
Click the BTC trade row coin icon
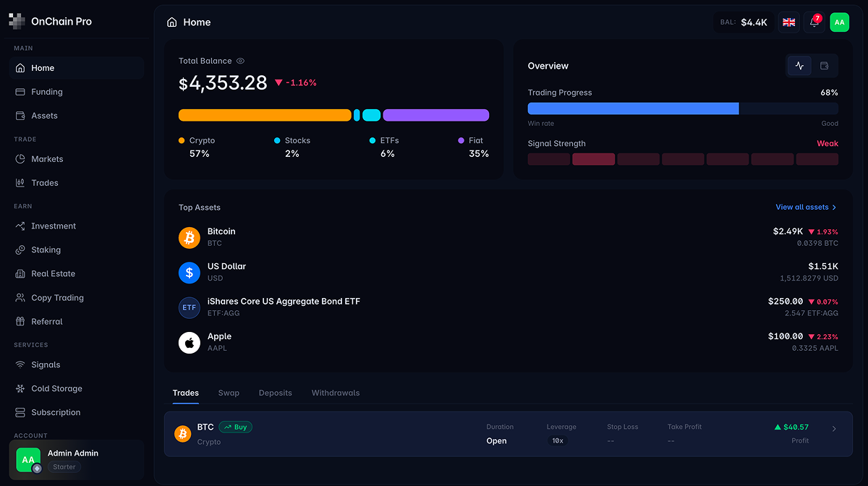[182, 434]
